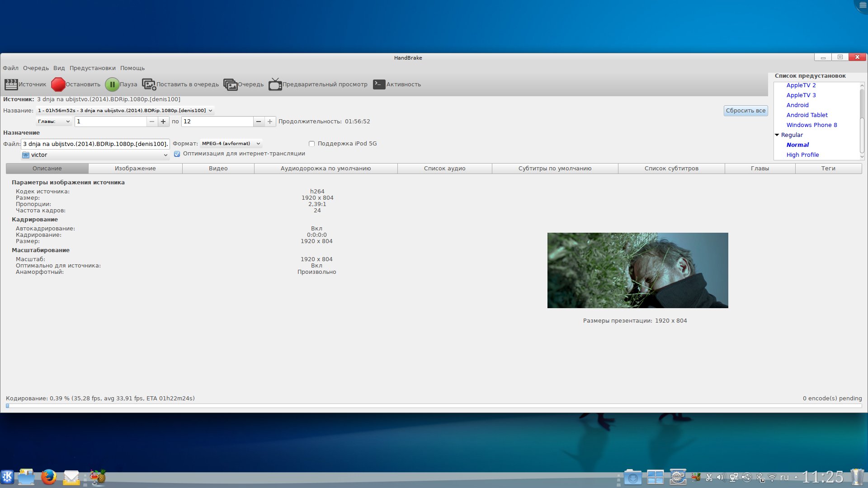Select the High Profile preset
This screenshot has height=488, width=868.
click(x=802, y=155)
